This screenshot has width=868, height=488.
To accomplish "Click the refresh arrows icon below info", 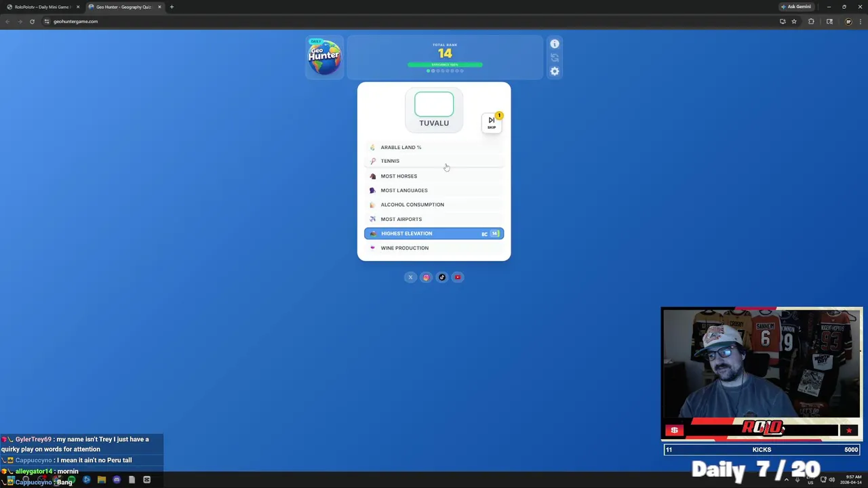I will click(555, 58).
